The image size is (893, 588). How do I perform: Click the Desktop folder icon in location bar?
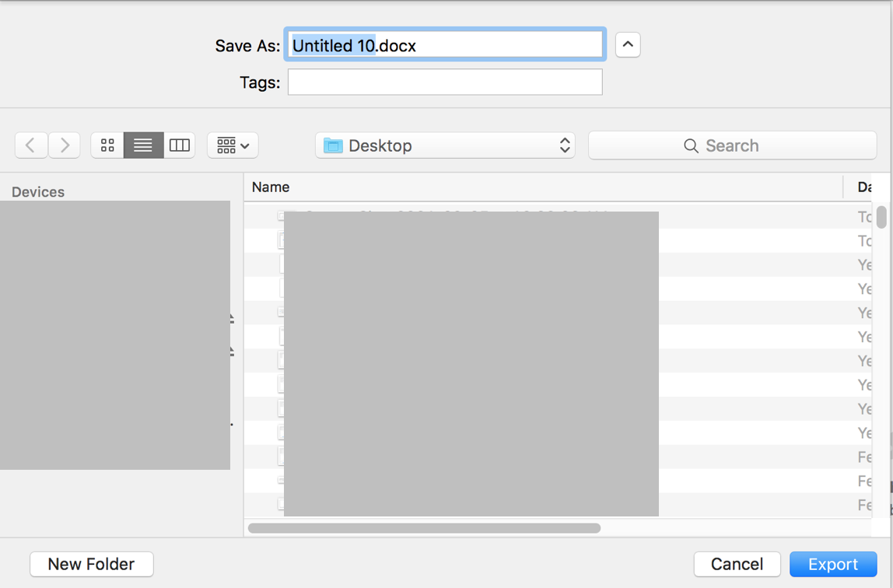tap(333, 145)
